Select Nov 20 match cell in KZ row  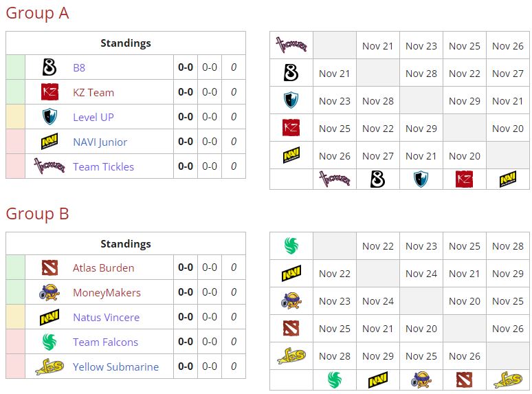[507, 129]
